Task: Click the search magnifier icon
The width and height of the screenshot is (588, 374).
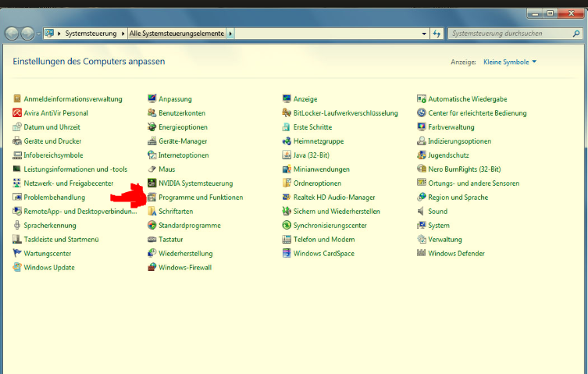Action: click(x=576, y=34)
